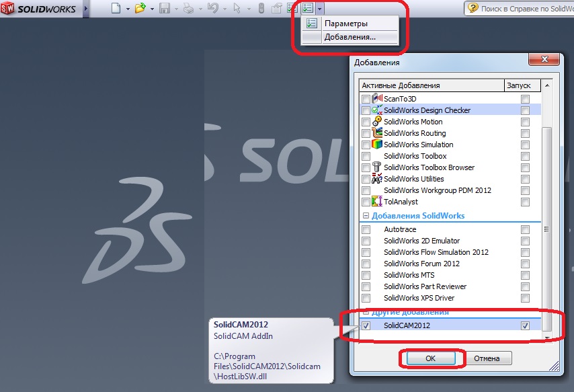Collapse the Другие добавления group
This screenshot has height=392, width=574.
pyautogui.click(x=366, y=313)
